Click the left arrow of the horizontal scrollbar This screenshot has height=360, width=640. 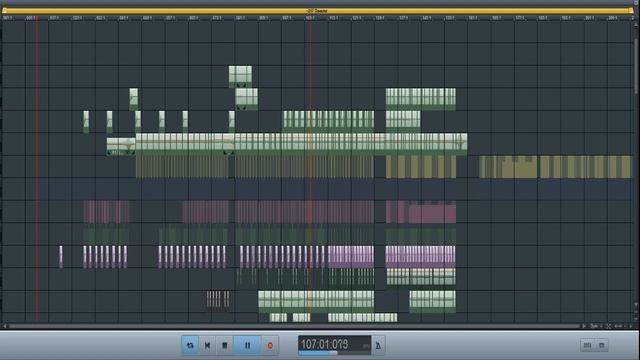pyautogui.click(x=4, y=326)
